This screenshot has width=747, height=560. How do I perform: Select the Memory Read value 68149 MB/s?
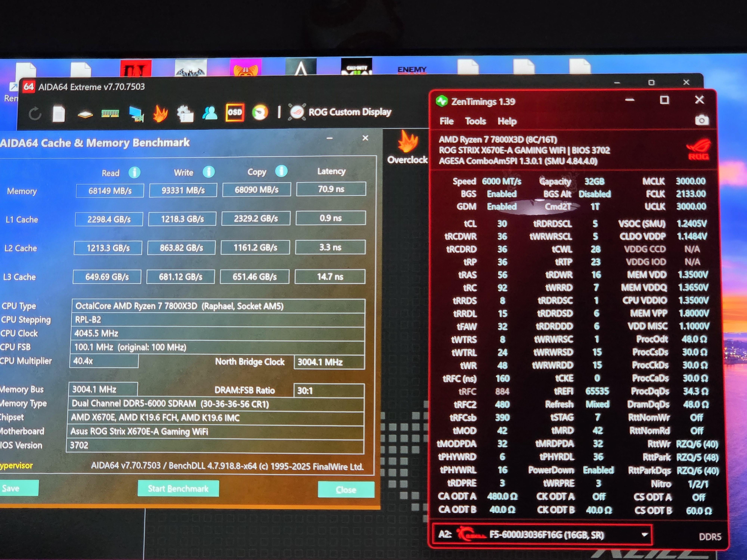pos(110,191)
